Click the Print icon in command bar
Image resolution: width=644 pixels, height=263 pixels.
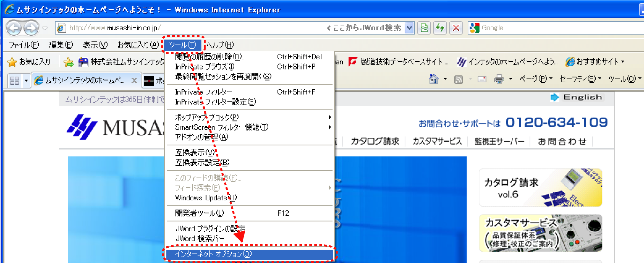[499, 79]
